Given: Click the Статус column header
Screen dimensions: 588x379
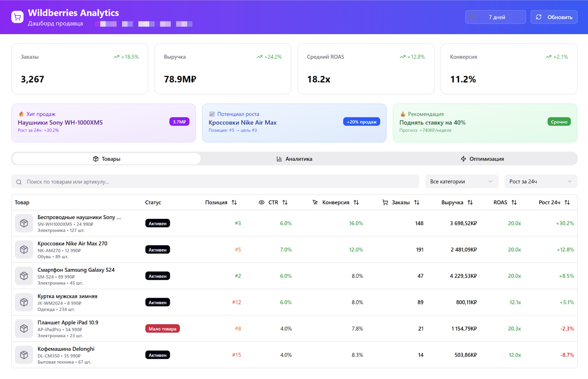Looking at the screenshot, I should 153,202.
